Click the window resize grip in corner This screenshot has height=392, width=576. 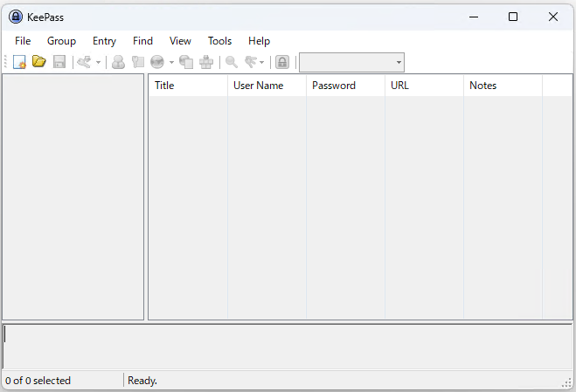point(566,383)
